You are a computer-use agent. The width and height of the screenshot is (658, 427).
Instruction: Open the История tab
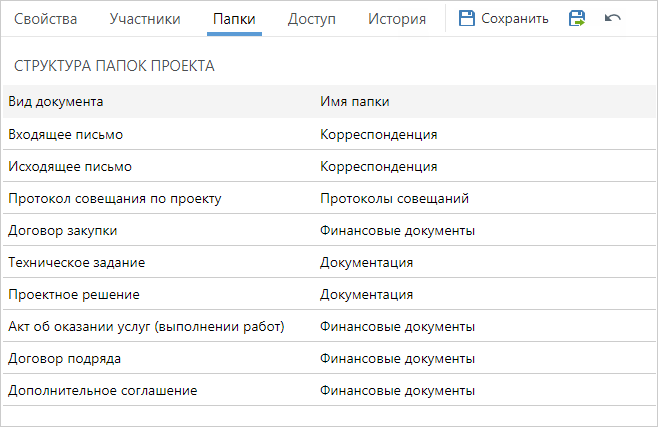pyautogui.click(x=397, y=19)
